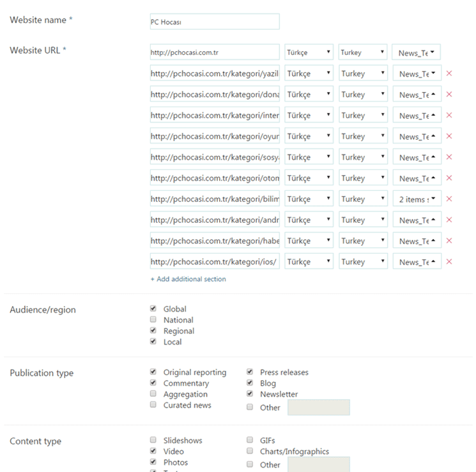Click the Other publication type text box
Screen dimensions: 476x472
[x=318, y=407]
